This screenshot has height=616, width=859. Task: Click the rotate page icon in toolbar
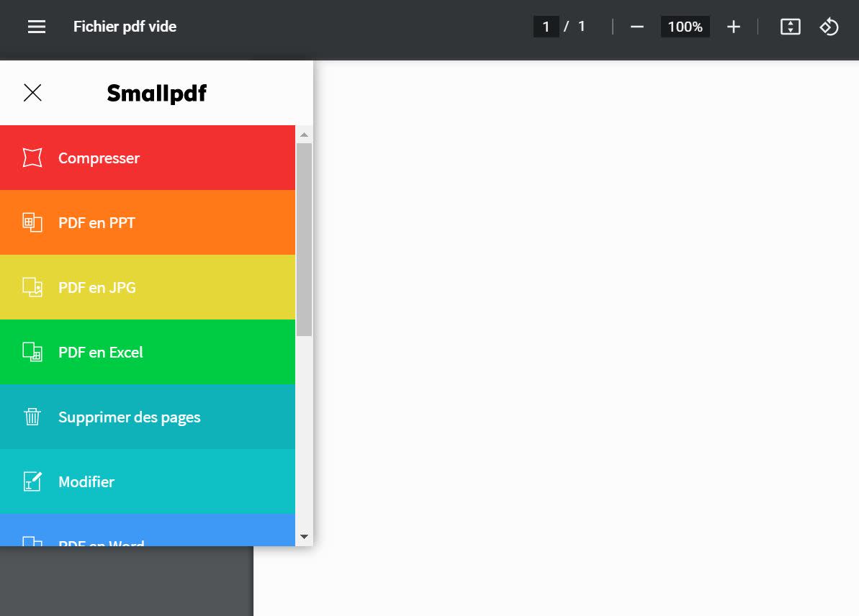click(x=829, y=27)
